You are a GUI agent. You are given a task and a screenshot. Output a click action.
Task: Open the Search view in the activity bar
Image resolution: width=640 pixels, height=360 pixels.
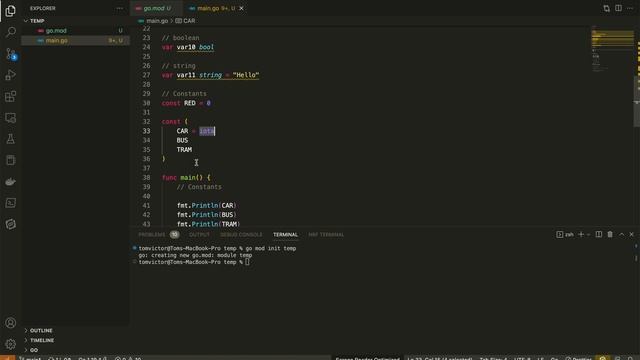coord(11,32)
